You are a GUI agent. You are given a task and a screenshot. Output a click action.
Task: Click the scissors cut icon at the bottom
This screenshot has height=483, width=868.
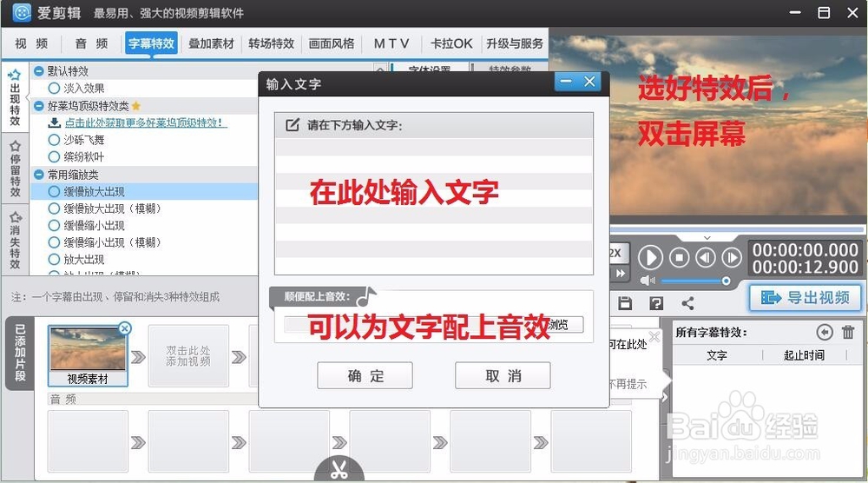tap(339, 470)
